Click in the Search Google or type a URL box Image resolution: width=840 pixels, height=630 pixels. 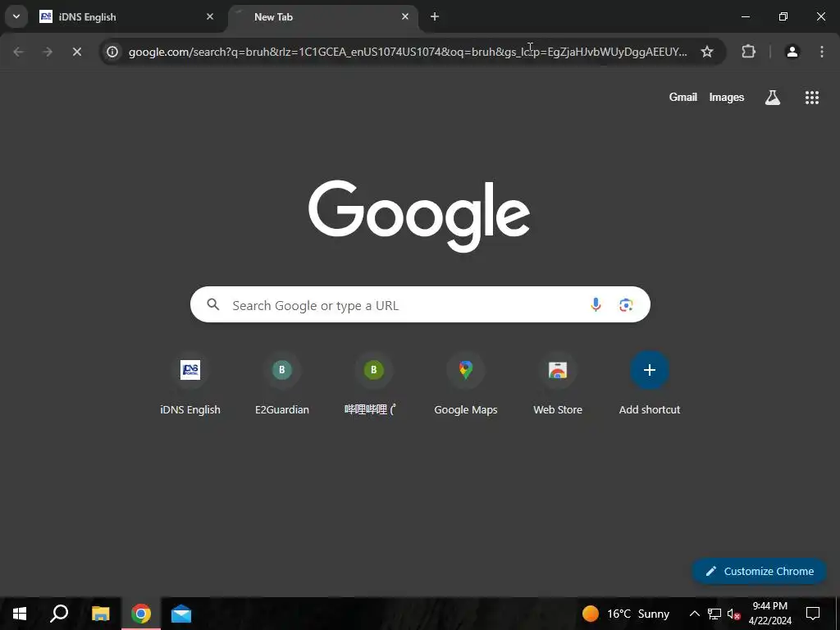(x=420, y=305)
